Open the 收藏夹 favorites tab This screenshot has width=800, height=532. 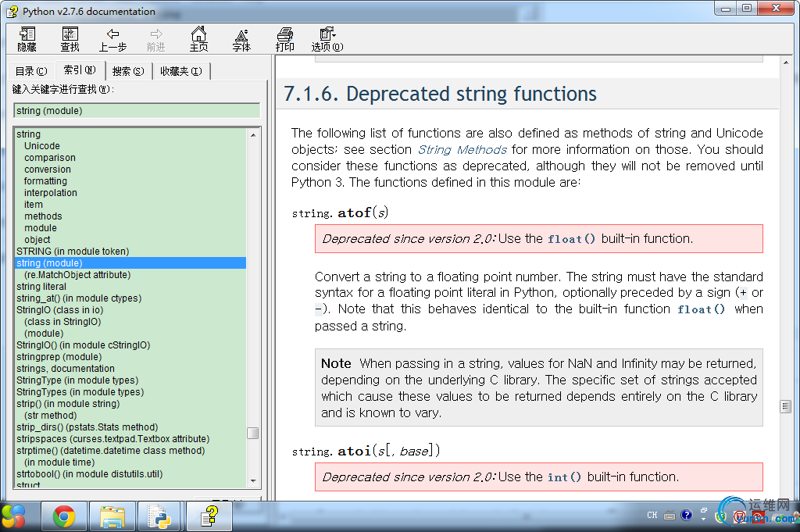(181, 71)
